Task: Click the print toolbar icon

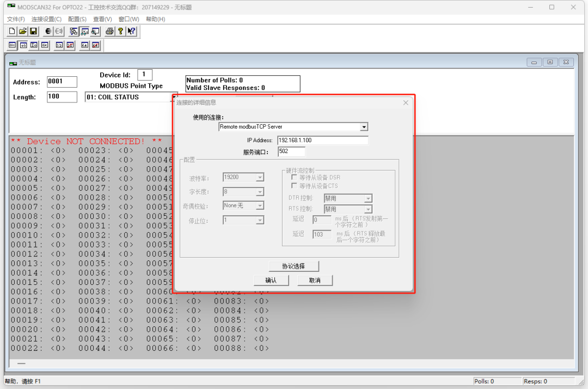Action: coord(110,31)
